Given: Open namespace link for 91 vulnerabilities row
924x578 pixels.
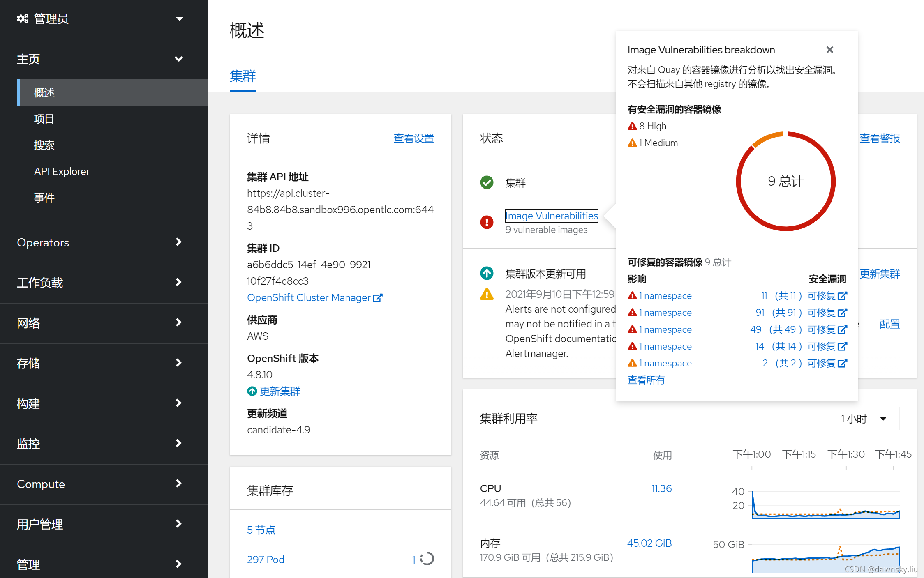Looking at the screenshot, I should 665,313.
